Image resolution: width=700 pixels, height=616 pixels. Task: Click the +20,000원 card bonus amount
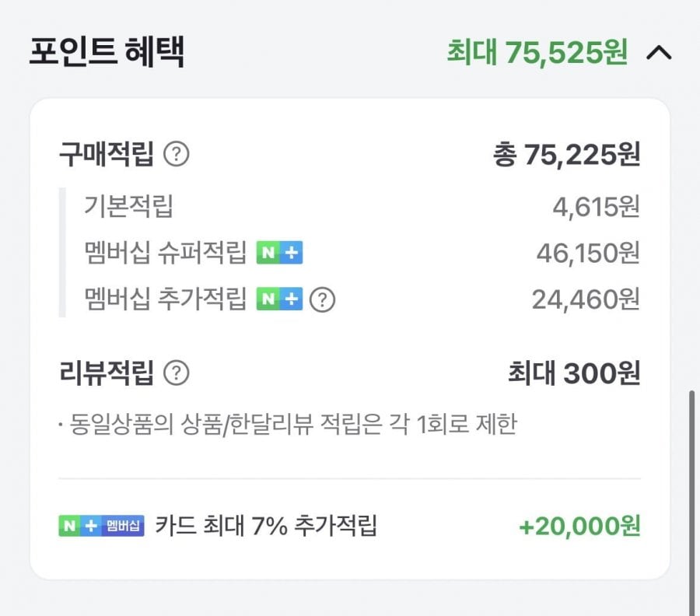point(579,526)
